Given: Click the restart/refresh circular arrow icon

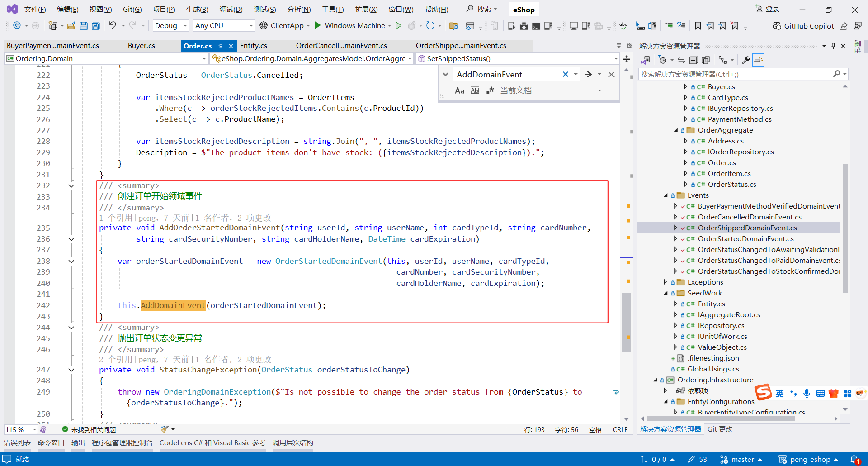Looking at the screenshot, I should [x=430, y=26].
